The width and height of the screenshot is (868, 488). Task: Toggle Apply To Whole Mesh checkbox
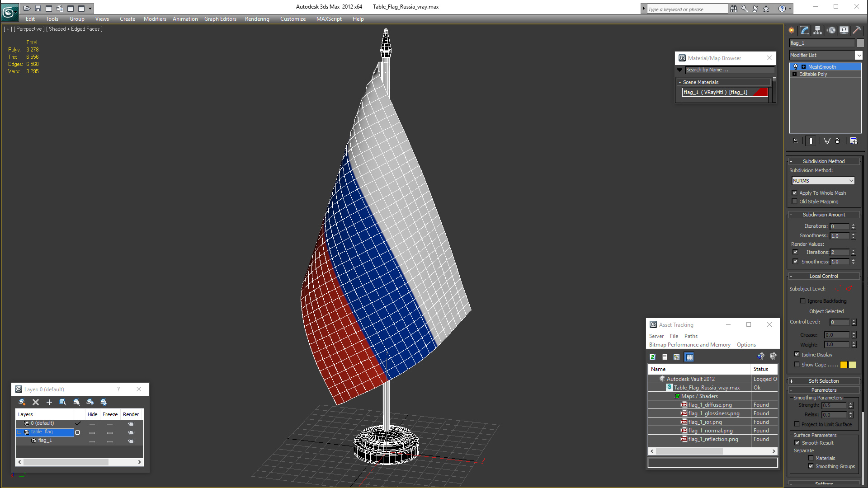794,193
